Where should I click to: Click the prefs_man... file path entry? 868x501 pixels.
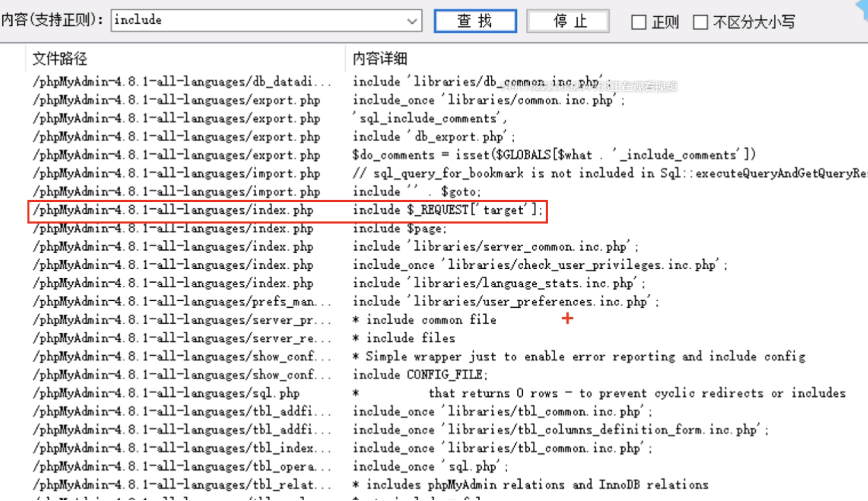pos(182,301)
